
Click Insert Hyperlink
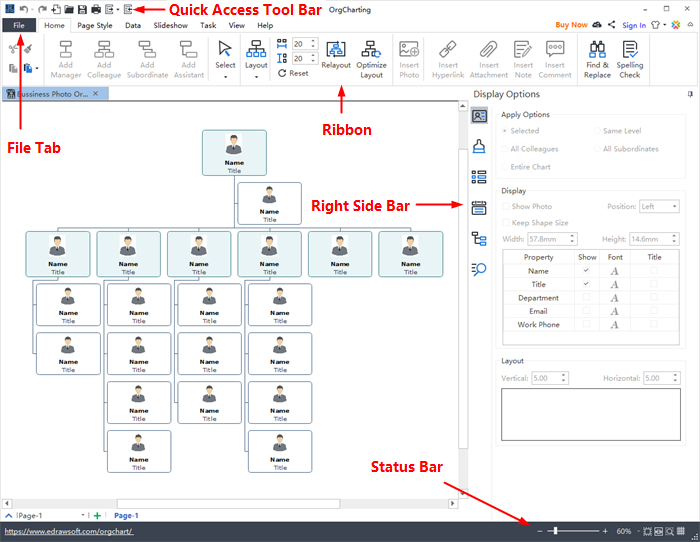(x=448, y=59)
